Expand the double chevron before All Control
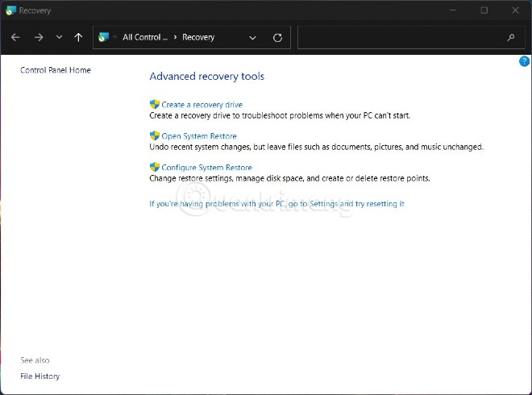 (x=115, y=37)
